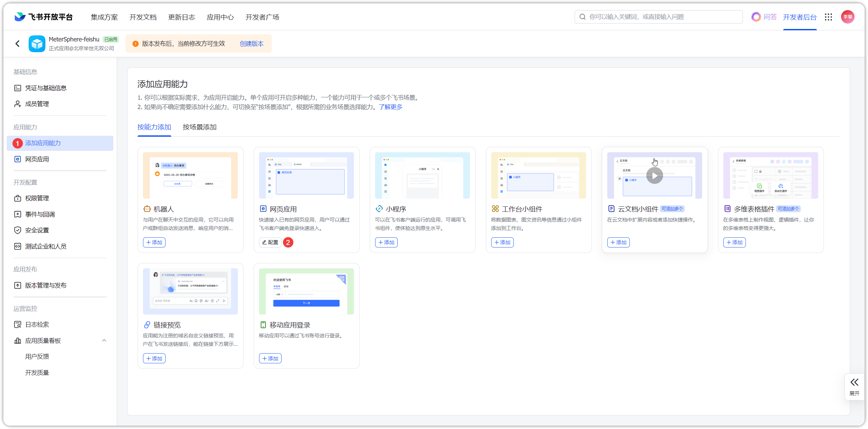Play the 云文档小组件 preview video
Screen dimensions: 868x429
pos(654,175)
